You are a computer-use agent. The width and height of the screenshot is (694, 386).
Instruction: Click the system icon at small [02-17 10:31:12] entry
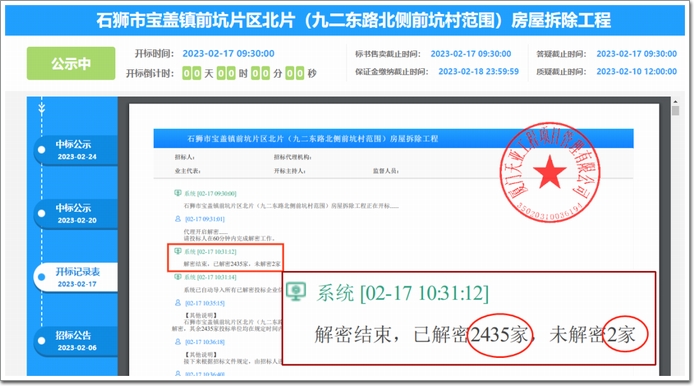pos(178,251)
